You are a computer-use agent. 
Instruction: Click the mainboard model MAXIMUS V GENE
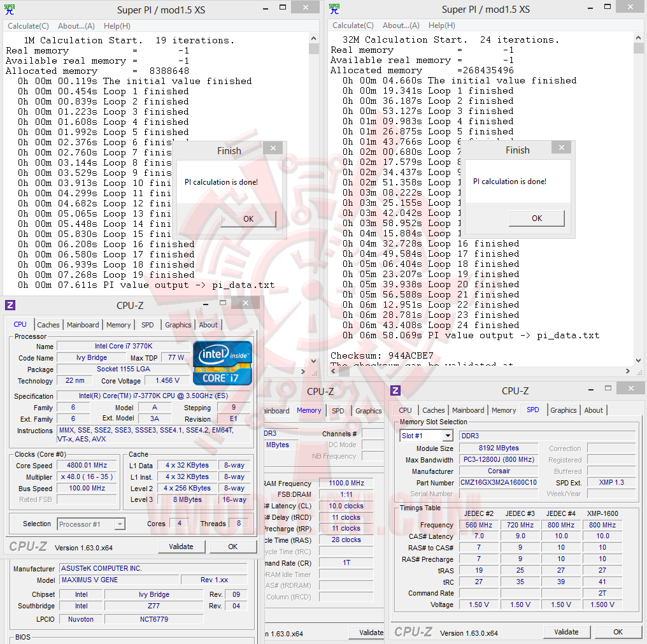click(120, 580)
